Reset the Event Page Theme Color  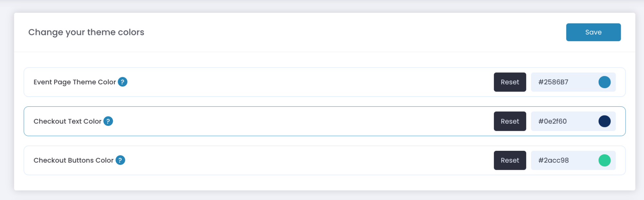510,82
